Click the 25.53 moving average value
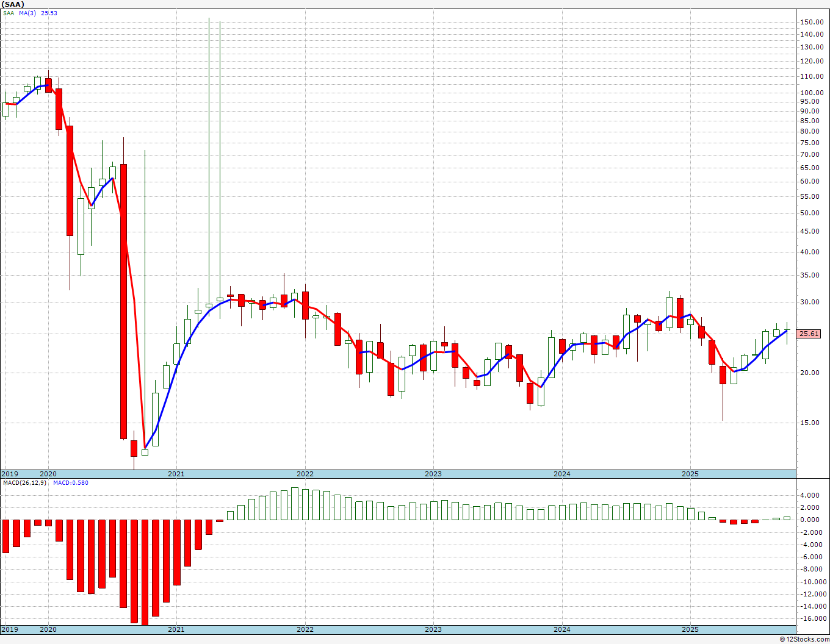This screenshot has height=644, width=830. pyautogui.click(x=49, y=13)
